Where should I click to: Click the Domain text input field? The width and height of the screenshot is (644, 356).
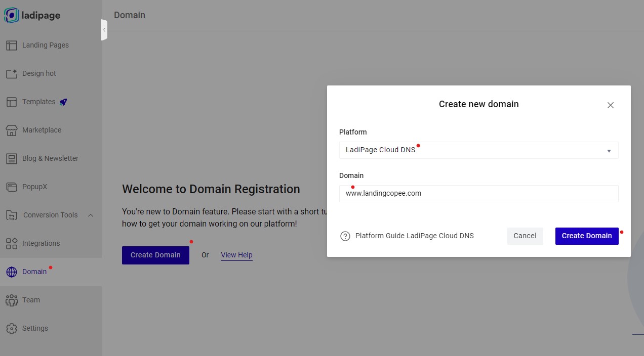[x=478, y=193]
